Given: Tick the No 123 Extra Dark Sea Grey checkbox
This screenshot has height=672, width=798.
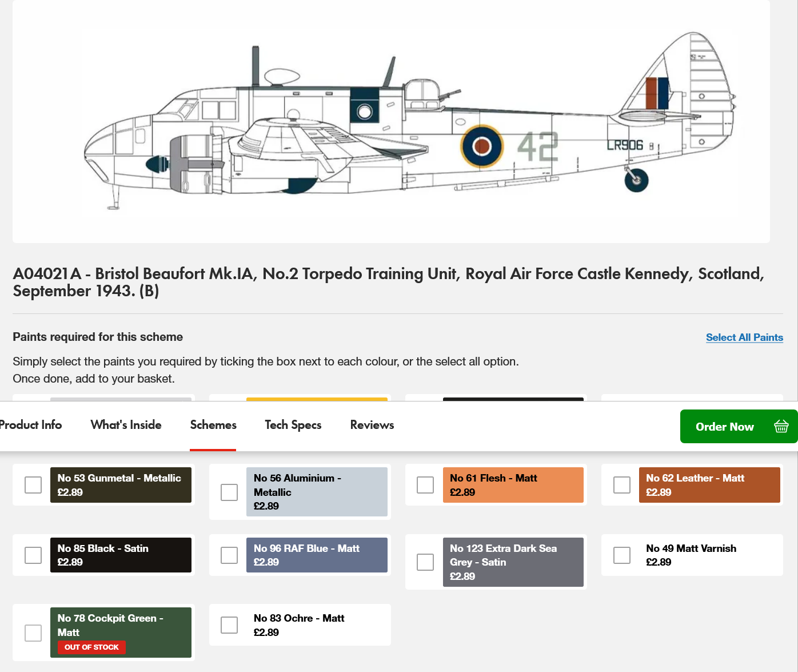Looking at the screenshot, I should pyautogui.click(x=425, y=562).
